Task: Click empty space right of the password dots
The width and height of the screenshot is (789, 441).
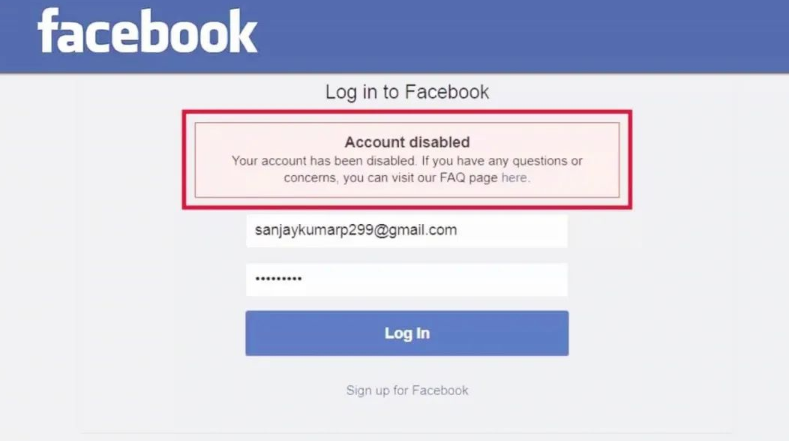Action: pyautogui.click(x=433, y=279)
